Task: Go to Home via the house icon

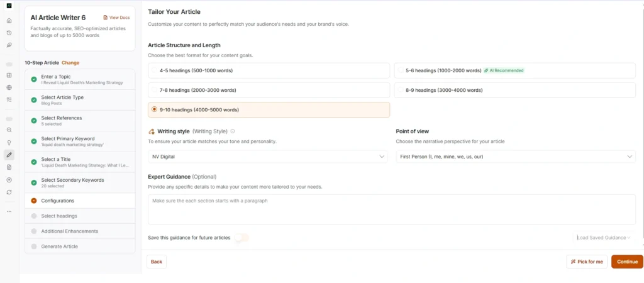Action: click(x=9, y=21)
